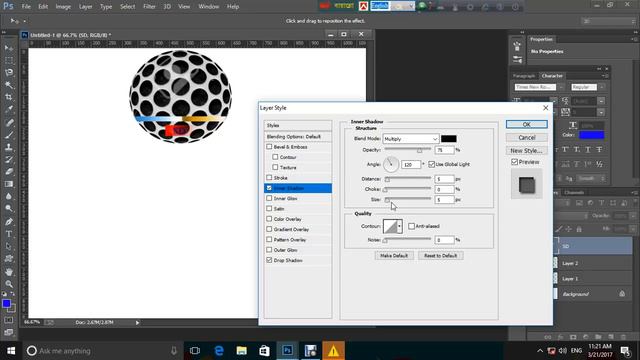Open the Filter menu
640x360 pixels.
[x=149, y=7]
